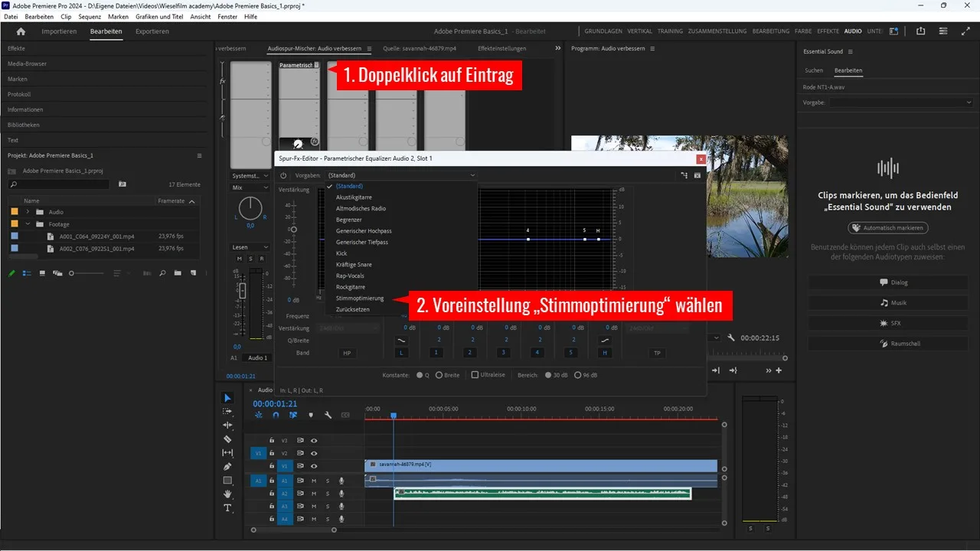The image size is (980, 551).
Task: Toggle insert sequences as nests icon
Action: pos(259,415)
